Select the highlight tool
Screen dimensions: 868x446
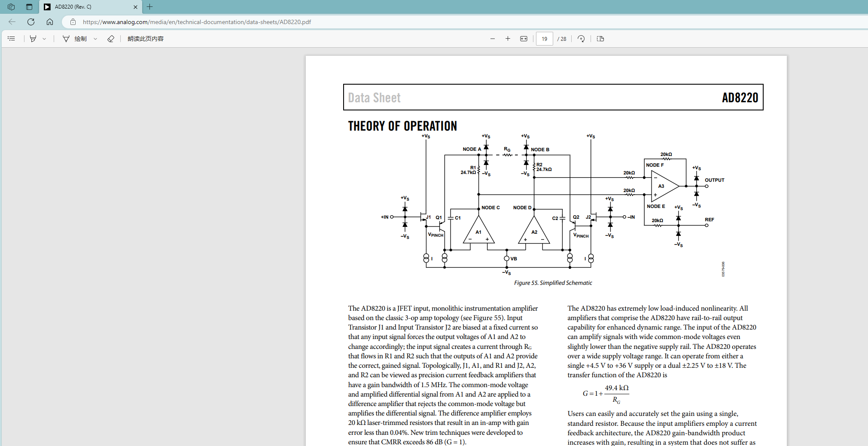pos(33,39)
